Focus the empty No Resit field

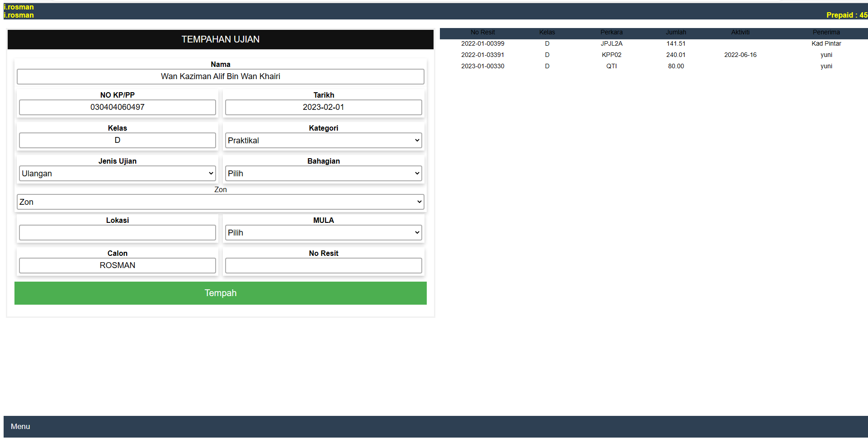pyautogui.click(x=323, y=265)
